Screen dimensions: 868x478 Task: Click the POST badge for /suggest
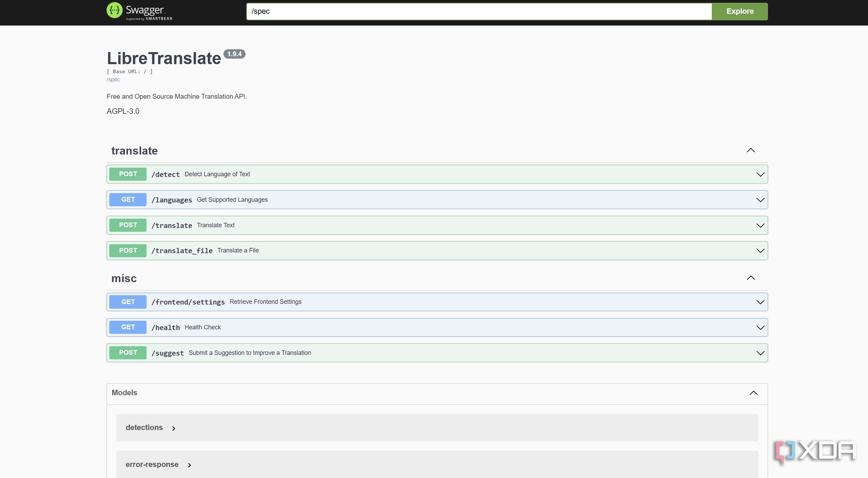tap(128, 353)
